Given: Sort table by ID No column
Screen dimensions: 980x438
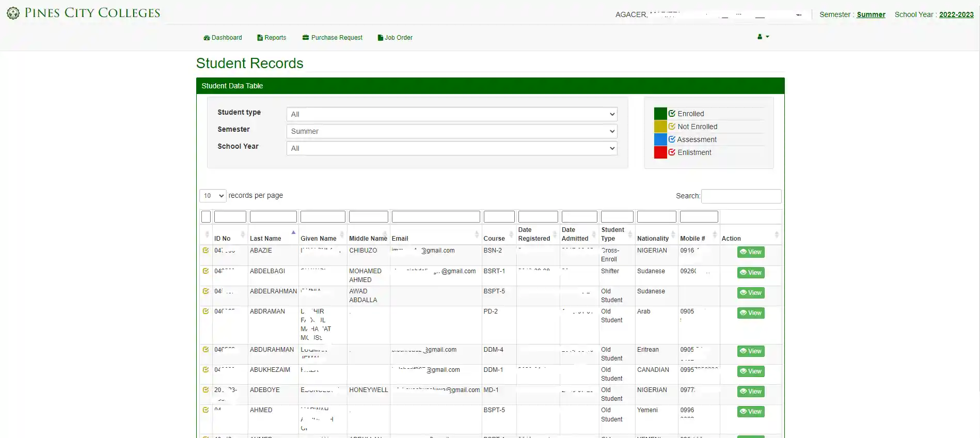Looking at the screenshot, I should pos(230,234).
